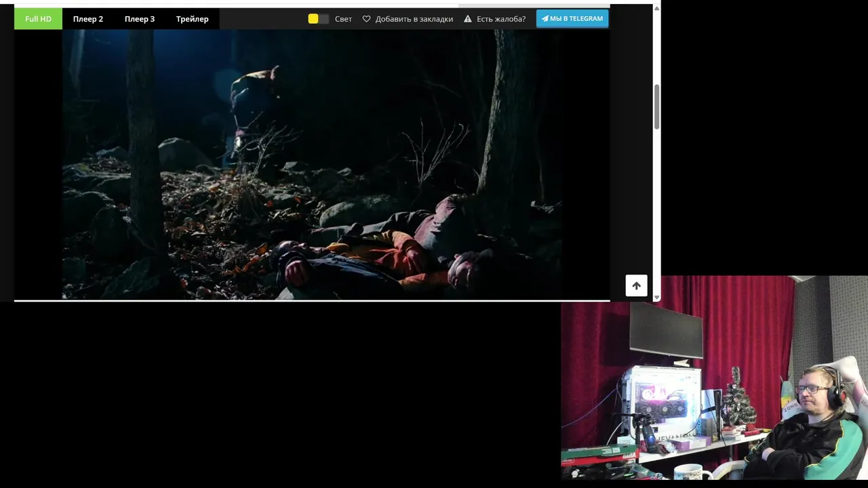Select the Full HD player tab
The width and height of the screenshot is (868, 488).
[38, 19]
